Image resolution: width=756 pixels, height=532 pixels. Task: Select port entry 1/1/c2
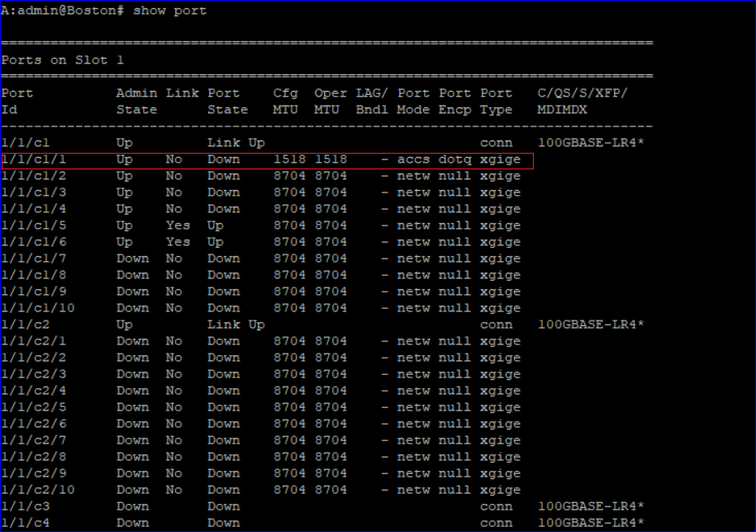point(25,324)
